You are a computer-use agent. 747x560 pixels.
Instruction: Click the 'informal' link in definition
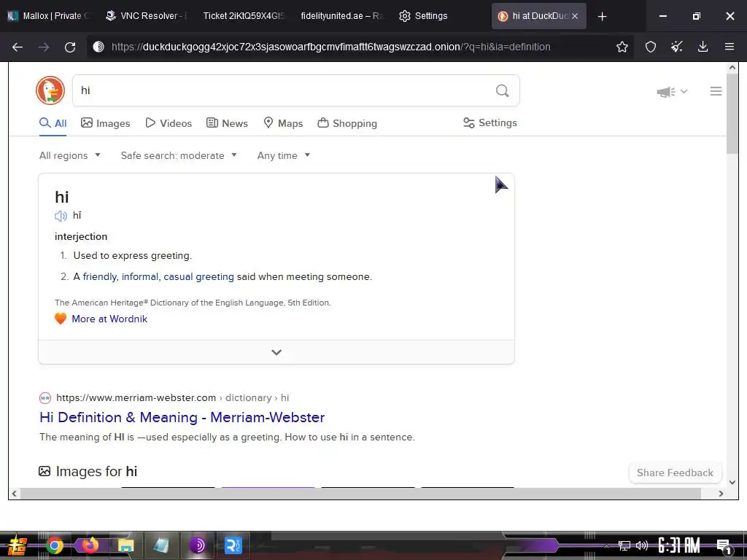tap(140, 276)
